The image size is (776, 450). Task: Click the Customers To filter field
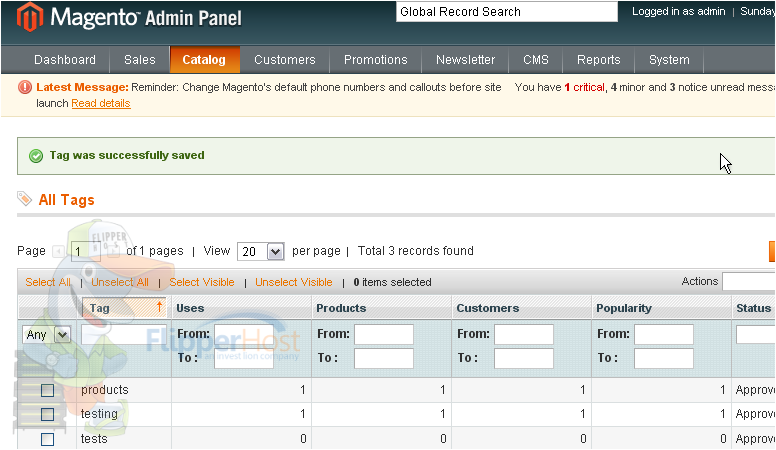524,358
